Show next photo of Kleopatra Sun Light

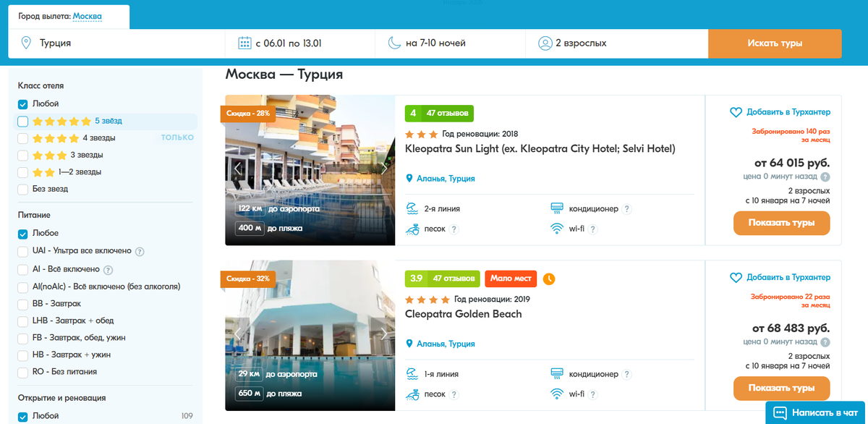point(384,168)
